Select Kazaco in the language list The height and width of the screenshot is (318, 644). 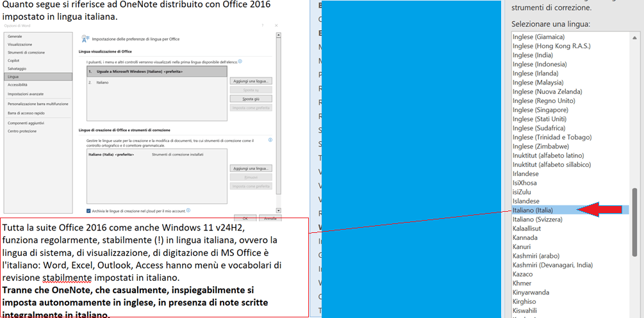point(522,274)
